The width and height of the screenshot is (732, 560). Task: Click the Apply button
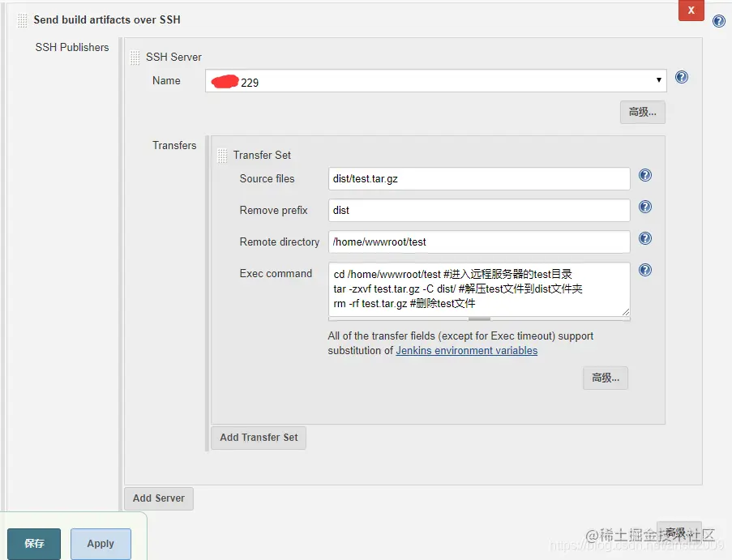pyautogui.click(x=101, y=544)
